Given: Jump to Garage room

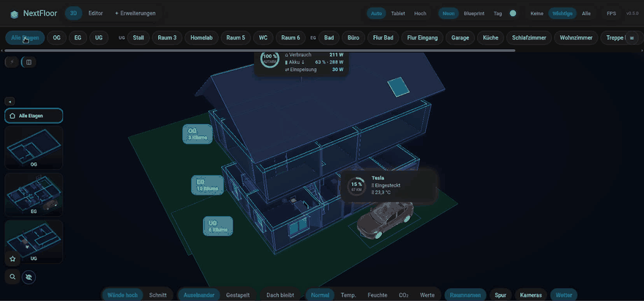Looking at the screenshot, I should [x=460, y=38].
